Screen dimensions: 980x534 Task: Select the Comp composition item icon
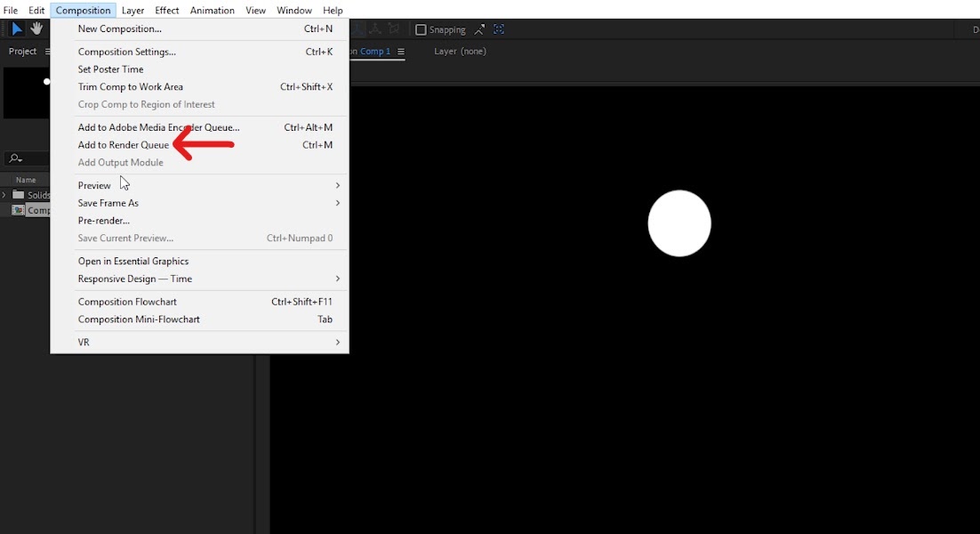18,210
